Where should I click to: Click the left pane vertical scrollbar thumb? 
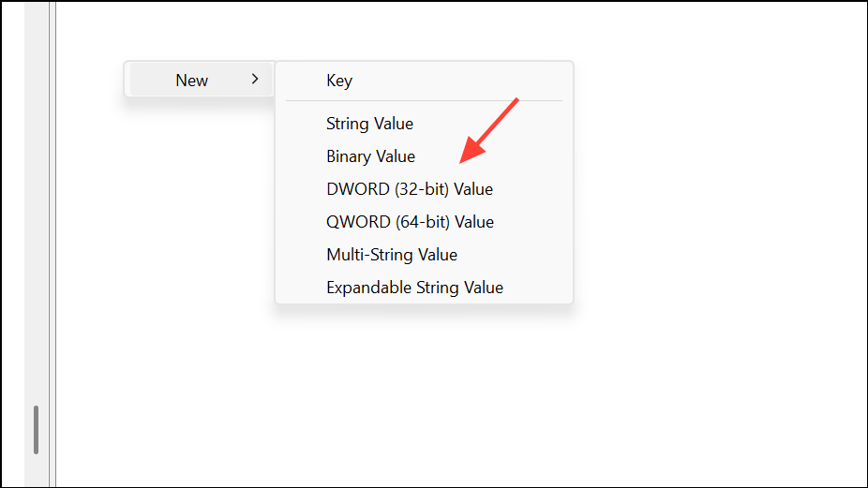(x=37, y=429)
